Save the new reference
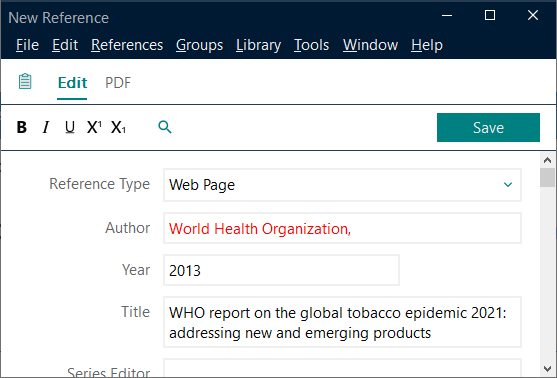 point(488,128)
